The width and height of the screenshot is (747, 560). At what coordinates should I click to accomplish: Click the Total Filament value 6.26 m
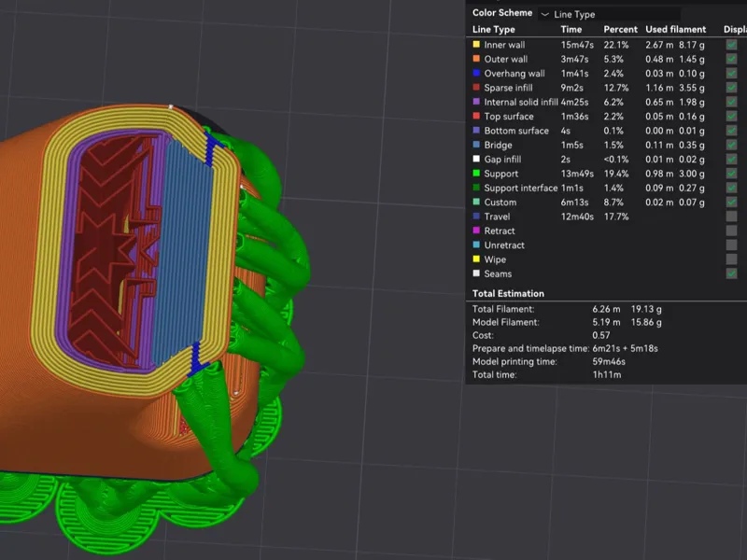tap(606, 309)
